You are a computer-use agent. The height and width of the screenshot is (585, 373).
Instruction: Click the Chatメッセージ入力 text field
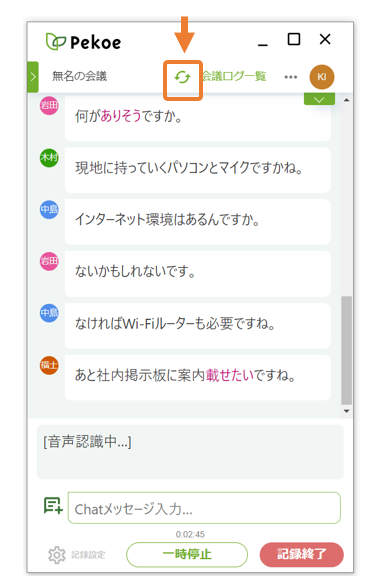[x=204, y=508]
